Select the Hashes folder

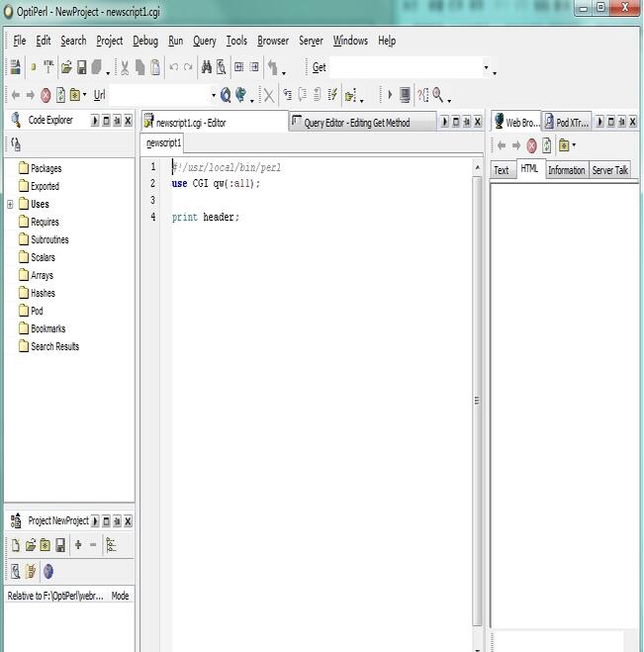click(x=43, y=293)
